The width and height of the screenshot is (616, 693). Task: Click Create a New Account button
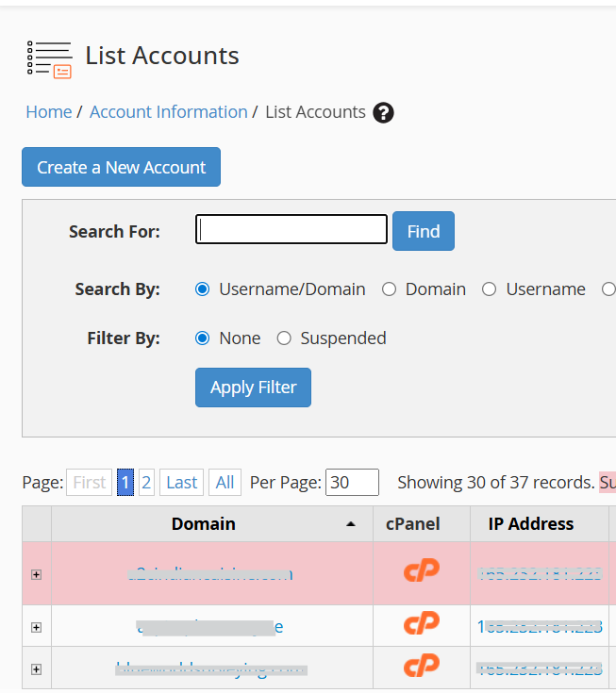click(x=121, y=167)
